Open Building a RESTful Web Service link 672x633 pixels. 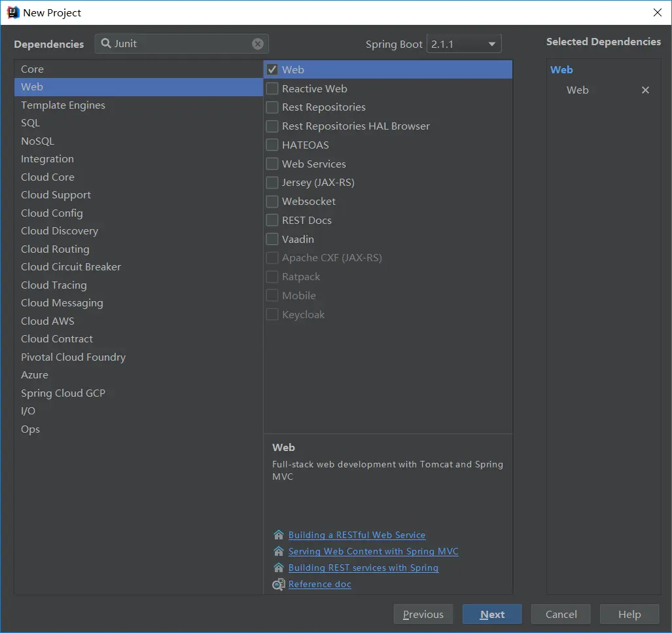click(357, 535)
